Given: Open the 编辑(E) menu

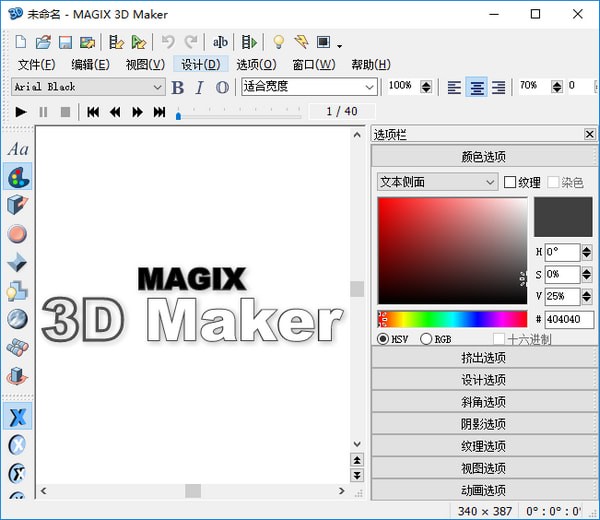Looking at the screenshot, I should click(90, 64).
